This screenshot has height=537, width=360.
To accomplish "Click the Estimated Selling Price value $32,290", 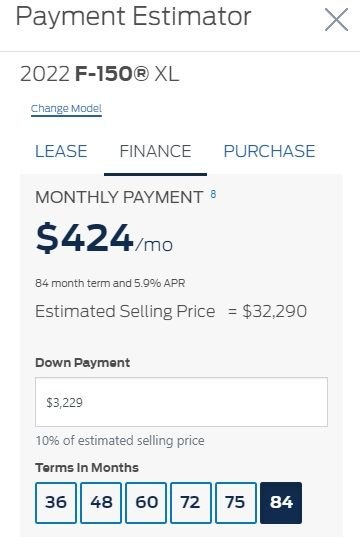I will pos(274,311).
